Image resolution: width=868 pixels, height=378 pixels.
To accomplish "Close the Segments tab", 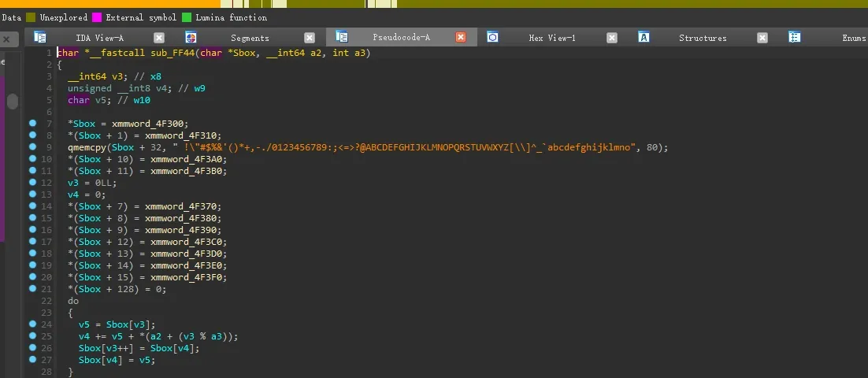I will click(x=310, y=38).
